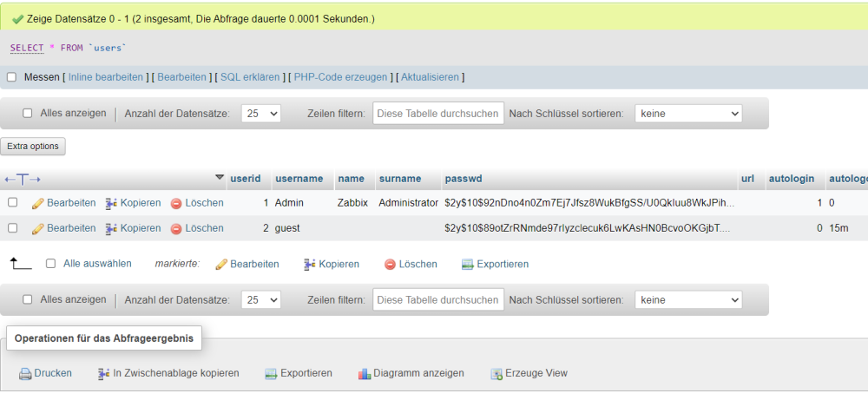868x400 pixels.
Task: Click the Bearbeiten link below the query
Action: click(181, 77)
